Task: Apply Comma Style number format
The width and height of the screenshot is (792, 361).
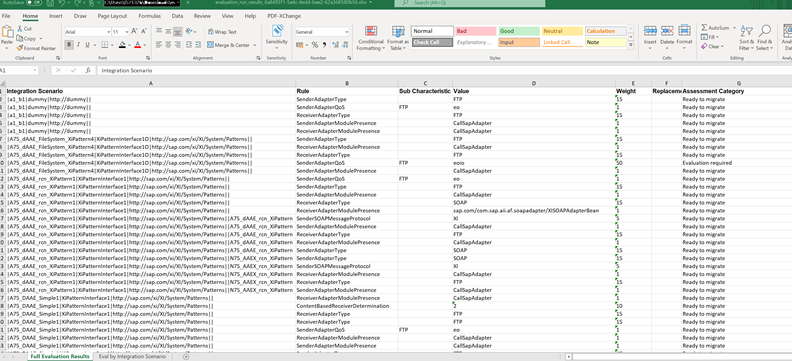Action: (x=324, y=45)
